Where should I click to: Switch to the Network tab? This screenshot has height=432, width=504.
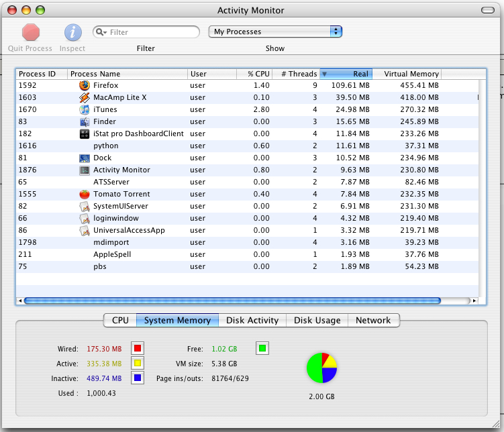tap(374, 320)
